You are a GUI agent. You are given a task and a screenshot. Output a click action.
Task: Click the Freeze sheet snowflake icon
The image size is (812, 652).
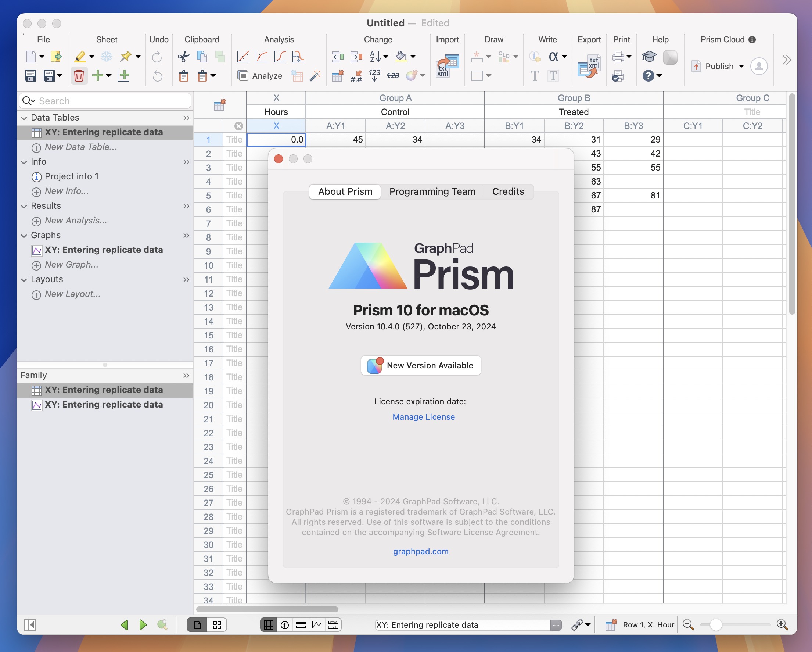coord(107,57)
